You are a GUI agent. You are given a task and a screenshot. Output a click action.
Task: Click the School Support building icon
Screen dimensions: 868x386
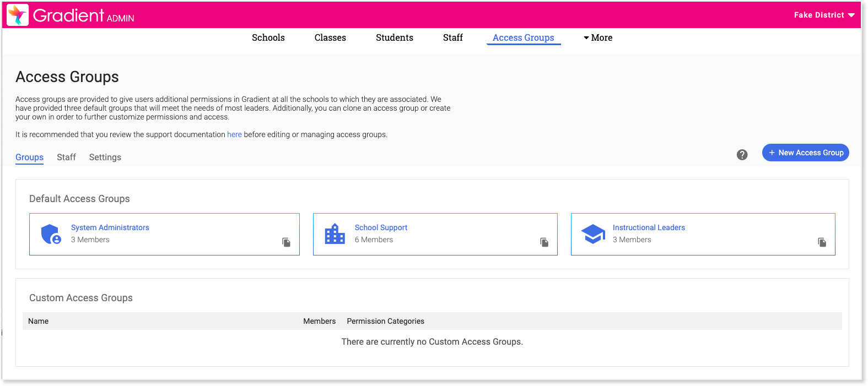[335, 234]
